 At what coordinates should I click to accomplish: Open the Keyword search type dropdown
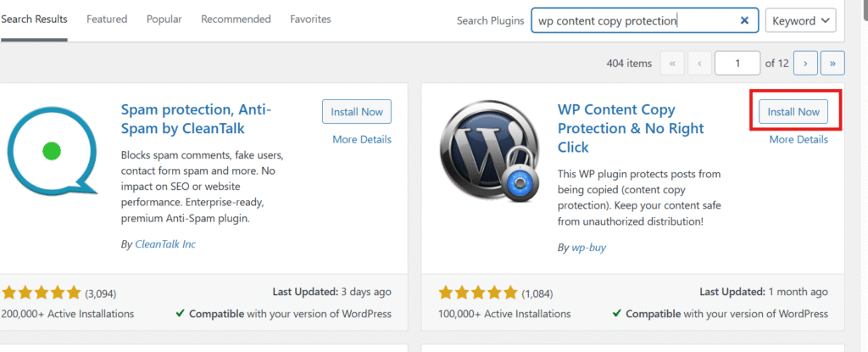tap(800, 20)
